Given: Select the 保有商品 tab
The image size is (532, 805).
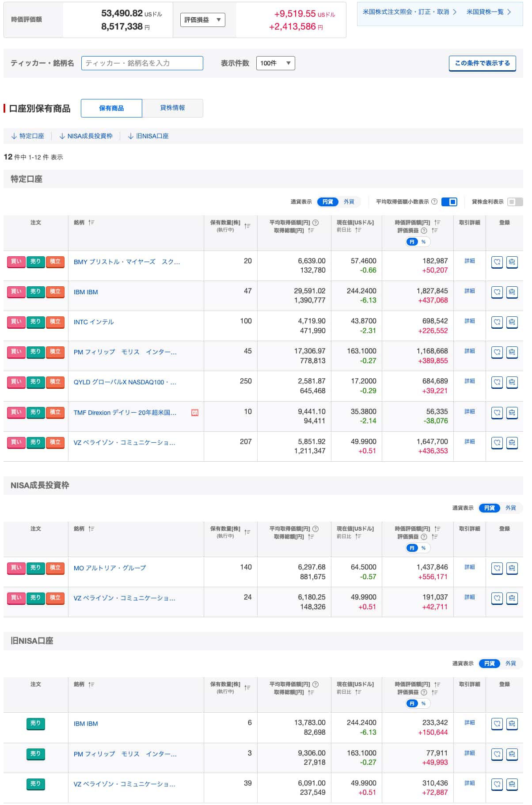Looking at the screenshot, I should click(x=111, y=108).
